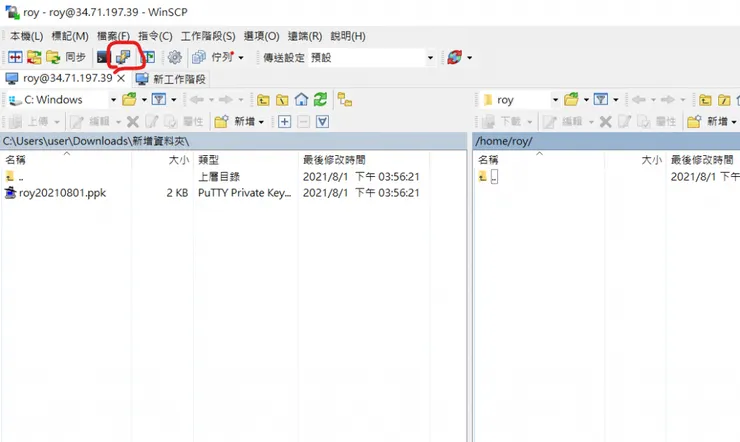Open the 工作階段(S) menu
The width and height of the screenshot is (740, 442).
208,36
